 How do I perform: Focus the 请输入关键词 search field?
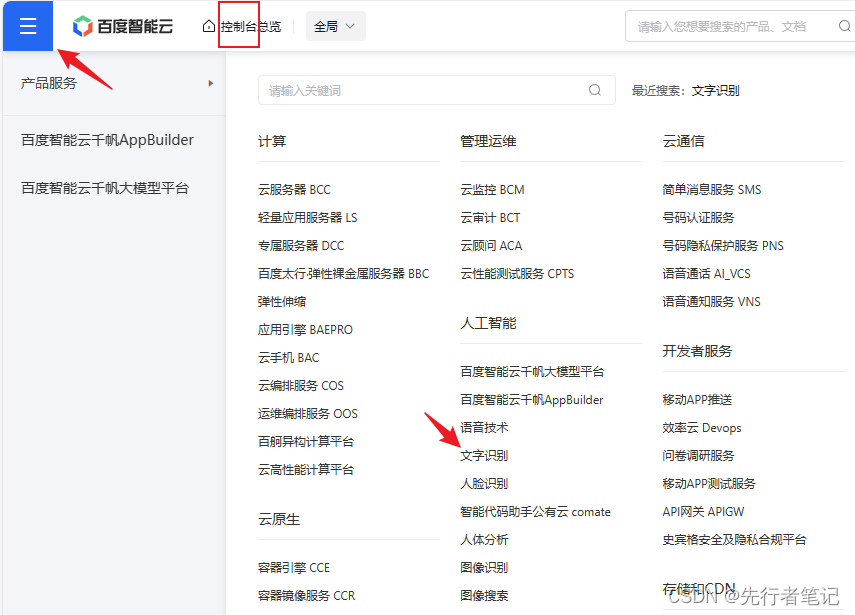(437, 90)
